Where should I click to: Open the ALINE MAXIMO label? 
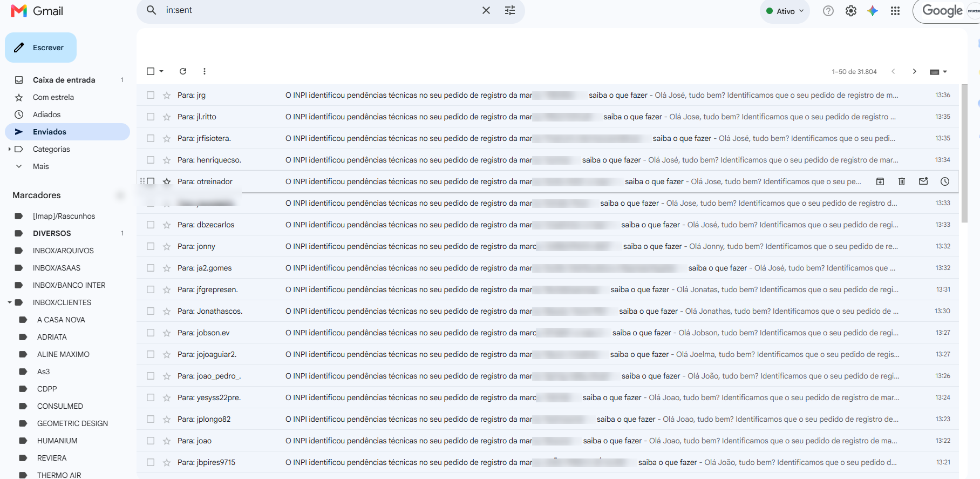tap(63, 354)
